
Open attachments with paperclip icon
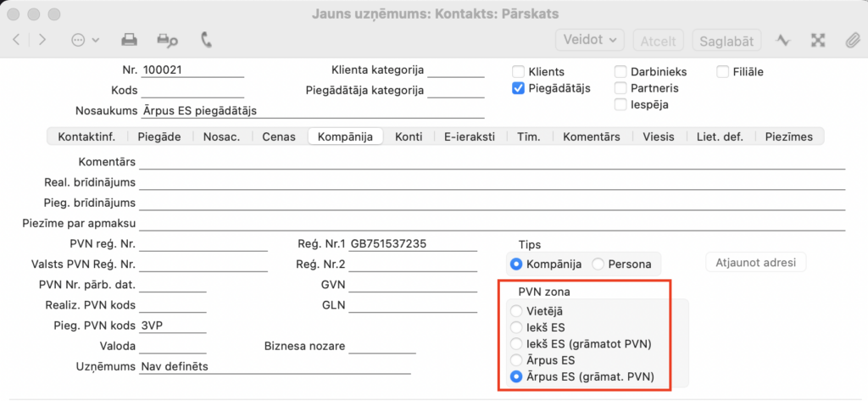[x=851, y=40]
